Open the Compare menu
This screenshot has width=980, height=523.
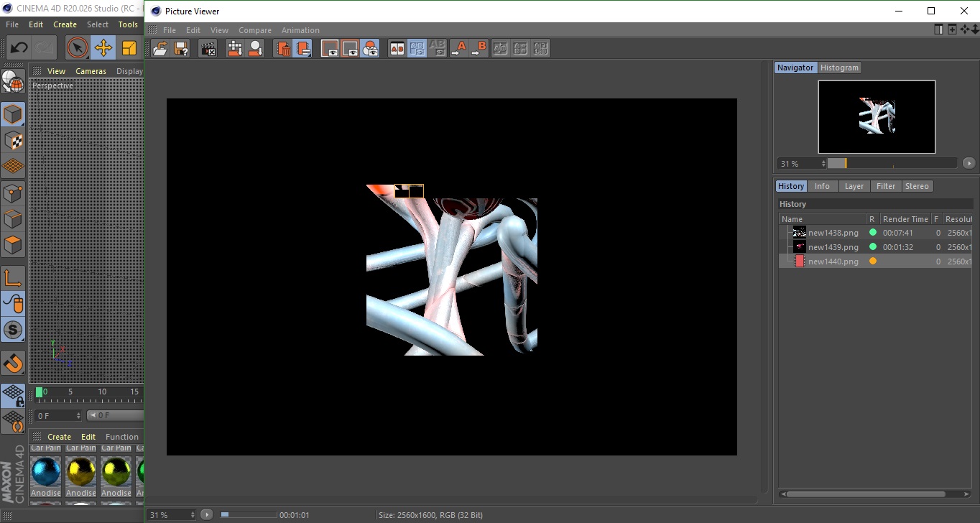[x=254, y=30]
